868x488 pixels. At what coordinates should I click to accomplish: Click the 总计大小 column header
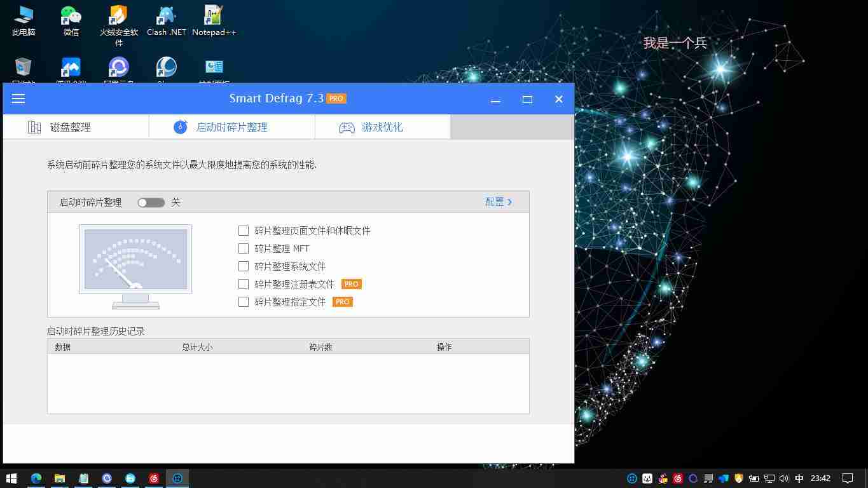coord(197,347)
